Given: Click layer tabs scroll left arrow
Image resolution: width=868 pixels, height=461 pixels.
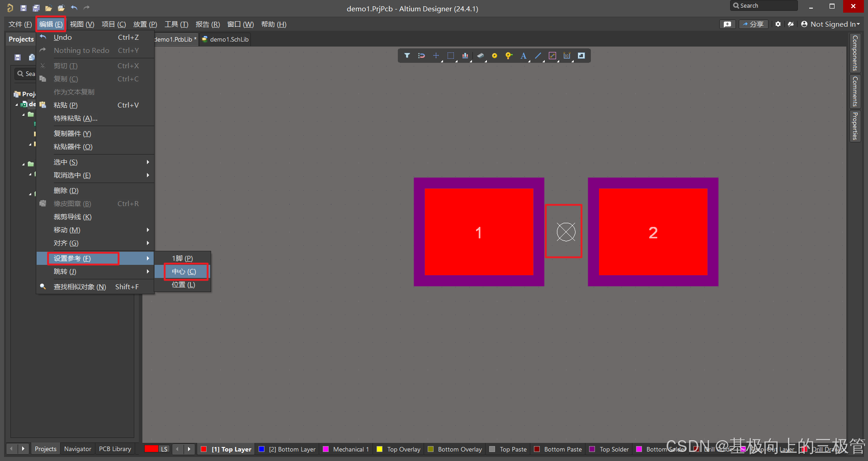Looking at the screenshot, I should (178, 449).
